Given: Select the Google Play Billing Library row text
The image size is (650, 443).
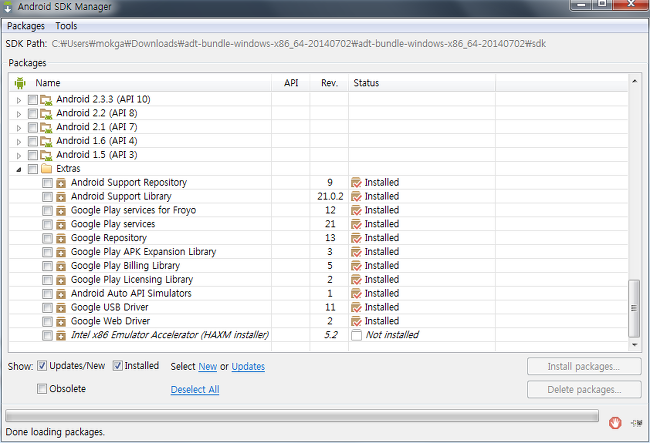Looking at the screenshot, I should (x=125, y=266).
